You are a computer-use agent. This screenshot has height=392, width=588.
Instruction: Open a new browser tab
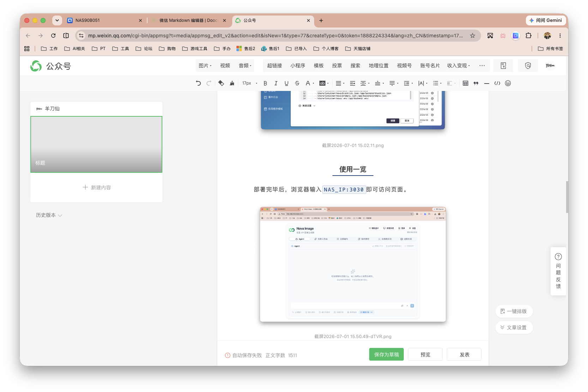point(321,20)
